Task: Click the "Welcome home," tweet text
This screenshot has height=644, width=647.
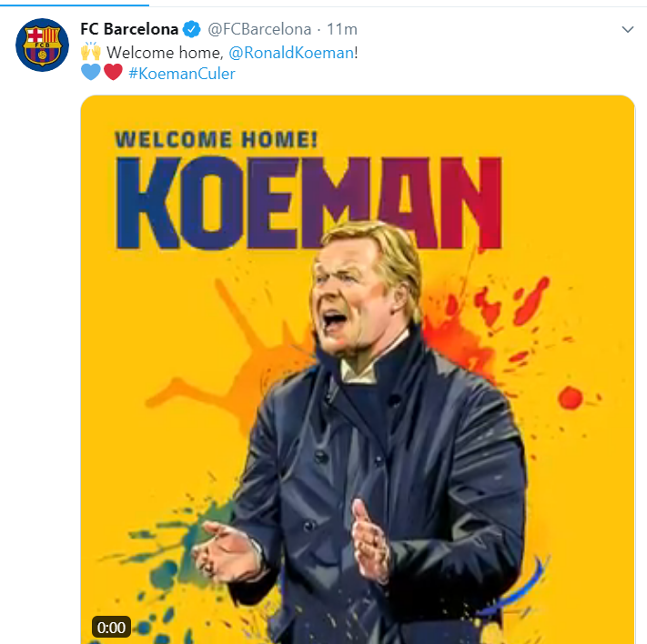Action: coord(165,52)
